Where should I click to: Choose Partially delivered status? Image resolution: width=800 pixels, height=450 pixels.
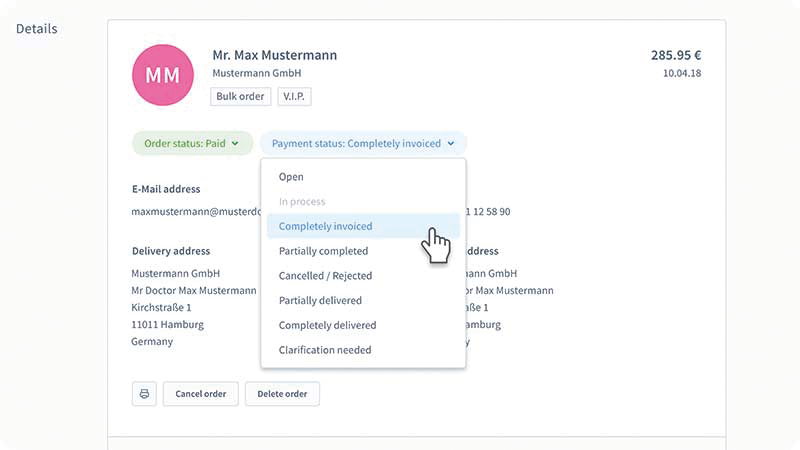[320, 300]
